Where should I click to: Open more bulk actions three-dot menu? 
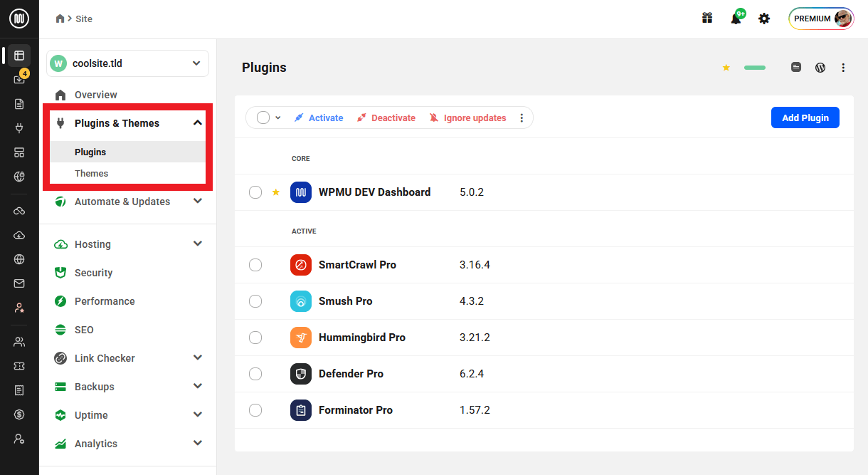[x=522, y=118]
